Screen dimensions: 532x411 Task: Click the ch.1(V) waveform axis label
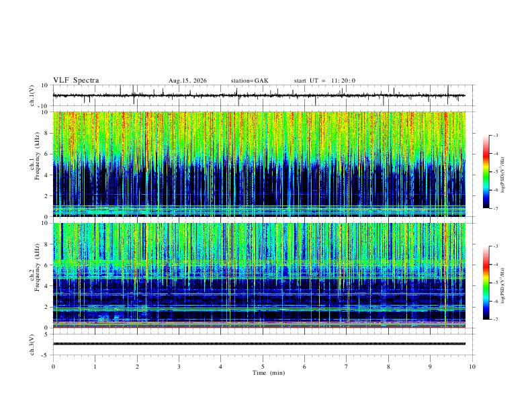pos(32,95)
